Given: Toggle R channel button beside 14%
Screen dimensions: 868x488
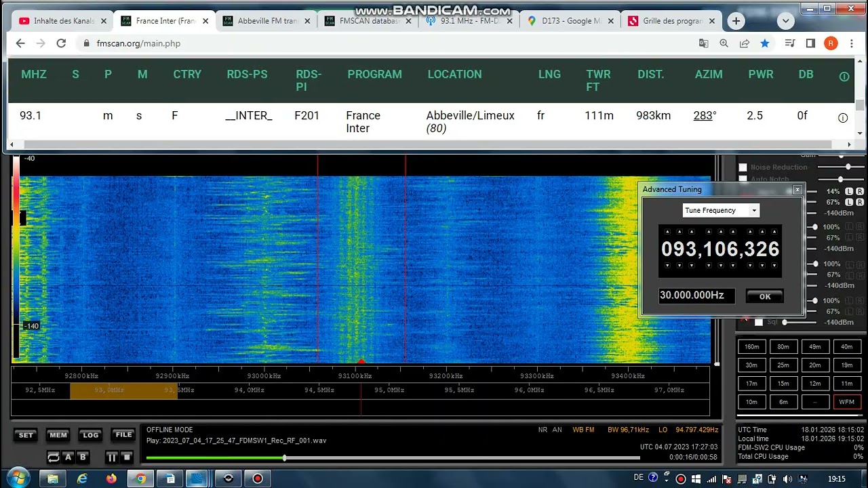Looking at the screenshot, I should 860,192.
